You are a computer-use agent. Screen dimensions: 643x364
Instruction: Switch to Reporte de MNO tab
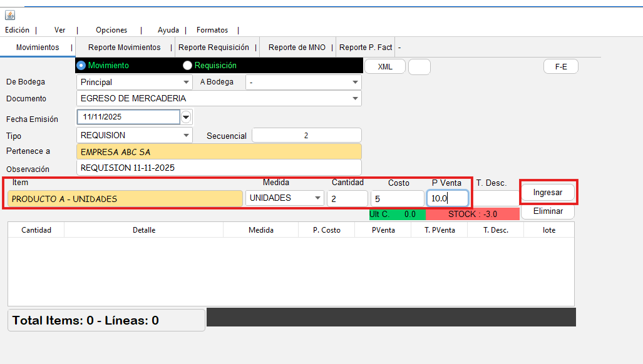click(x=297, y=48)
